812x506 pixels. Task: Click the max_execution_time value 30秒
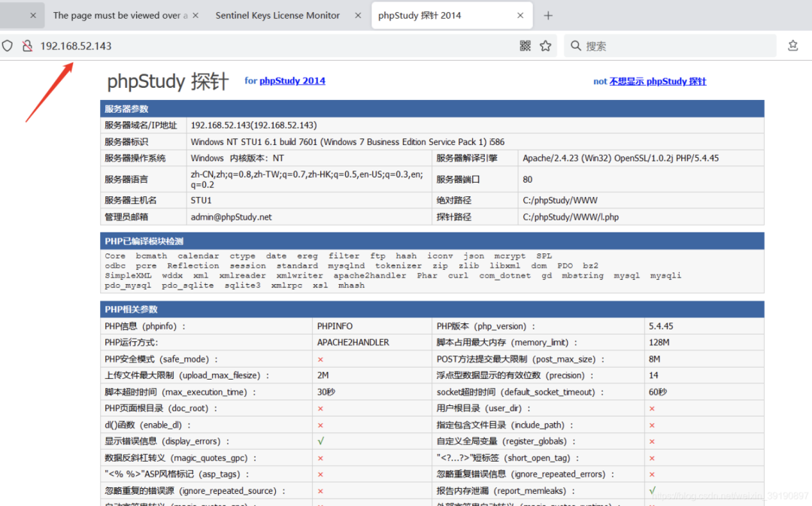(326, 392)
